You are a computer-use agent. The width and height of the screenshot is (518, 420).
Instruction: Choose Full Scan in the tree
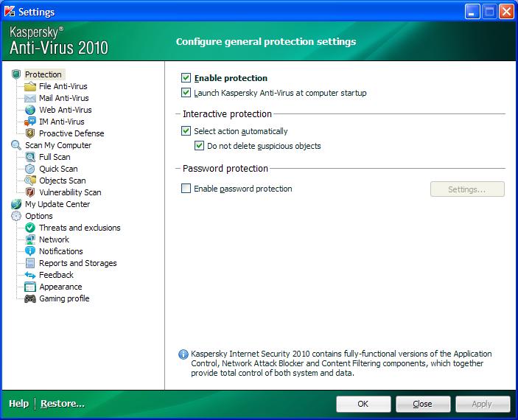point(55,157)
